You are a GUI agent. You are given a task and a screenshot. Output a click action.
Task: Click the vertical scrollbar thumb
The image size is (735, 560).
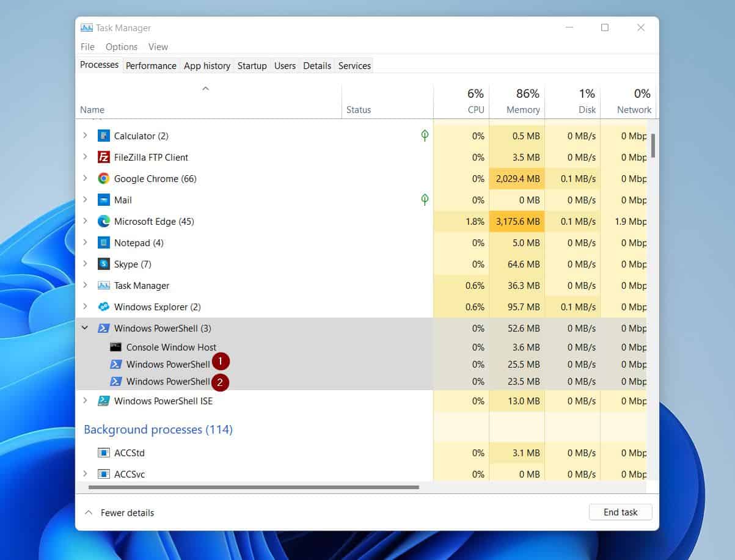[653, 145]
